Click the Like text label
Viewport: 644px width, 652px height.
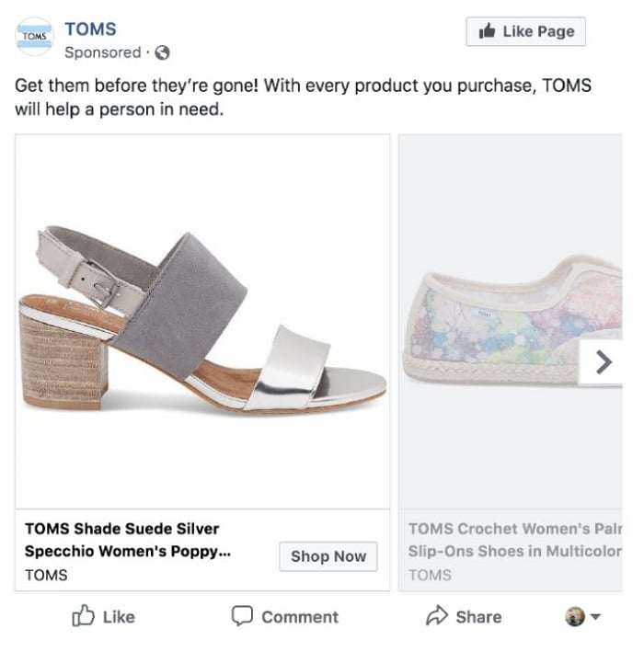coord(119,617)
